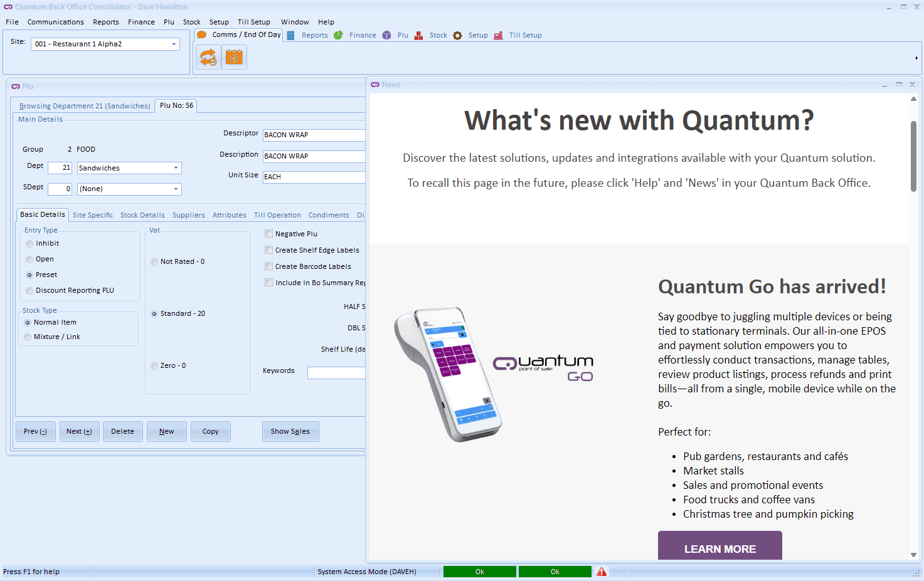Open the Condiments tab

(329, 215)
